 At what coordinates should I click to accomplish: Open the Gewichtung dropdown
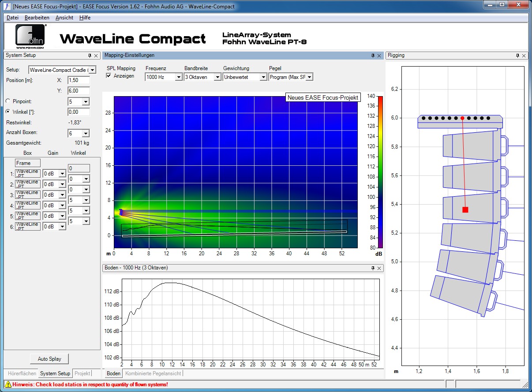click(263, 77)
